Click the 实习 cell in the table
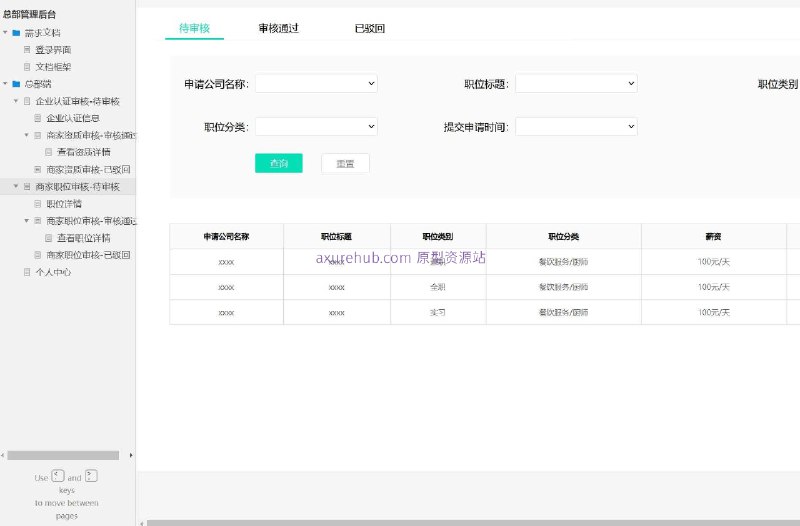Viewport: 800px width, 526px height. pyautogui.click(x=438, y=312)
